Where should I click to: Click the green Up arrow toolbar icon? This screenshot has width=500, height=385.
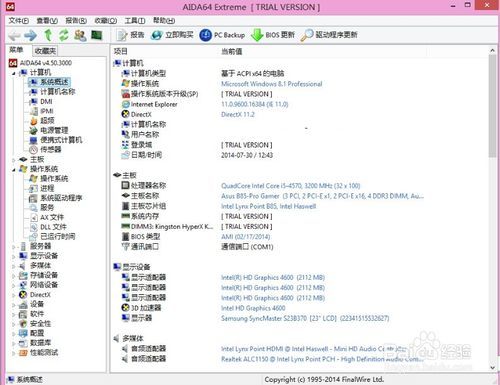(48, 35)
